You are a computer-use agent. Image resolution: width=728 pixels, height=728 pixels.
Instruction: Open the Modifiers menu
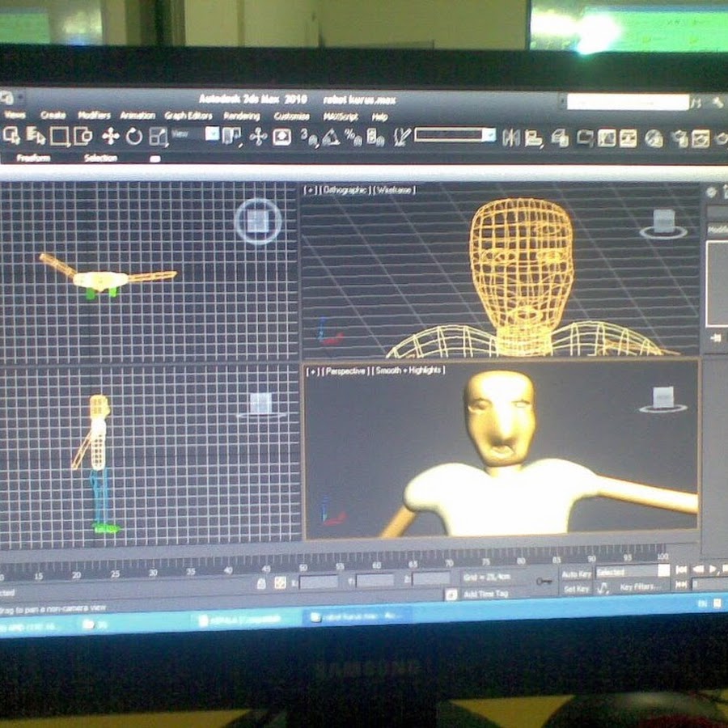pyautogui.click(x=94, y=116)
